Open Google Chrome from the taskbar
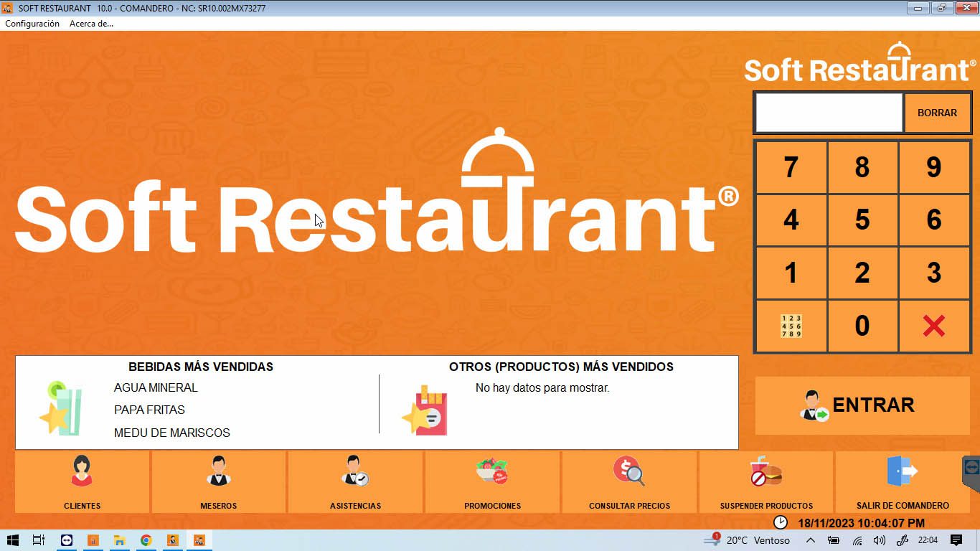Screen dimensions: 980x551 click(x=146, y=540)
